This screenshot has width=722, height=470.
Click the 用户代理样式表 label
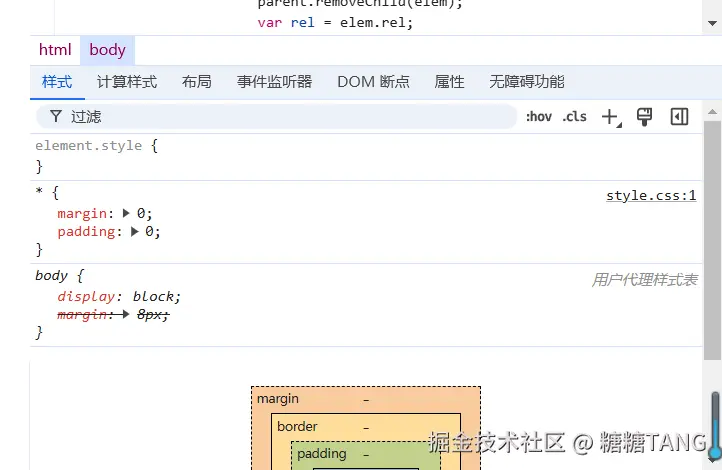point(645,279)
